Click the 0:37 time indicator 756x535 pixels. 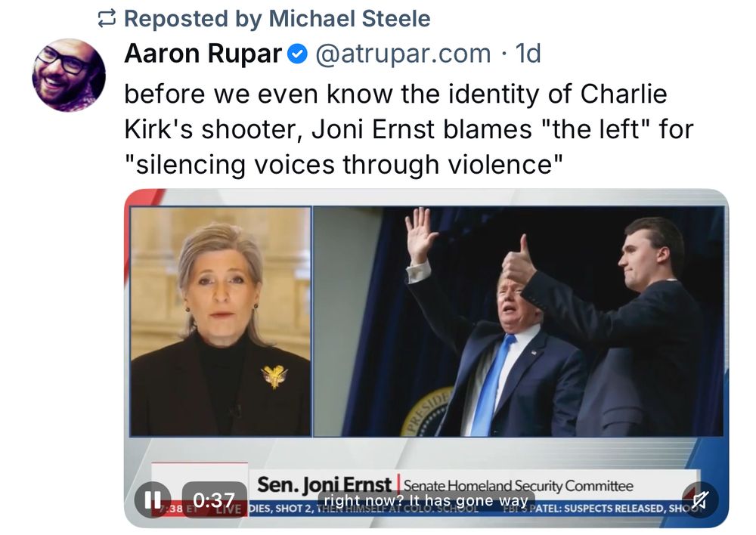[214, 499]
